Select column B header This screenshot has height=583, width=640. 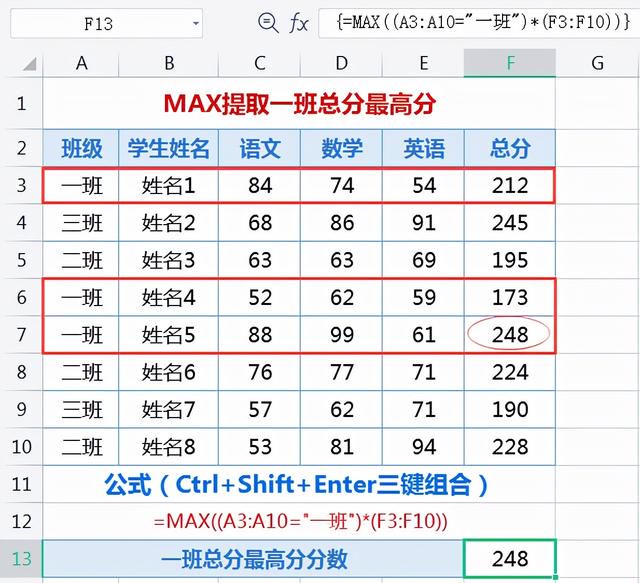tap(169, 63)
